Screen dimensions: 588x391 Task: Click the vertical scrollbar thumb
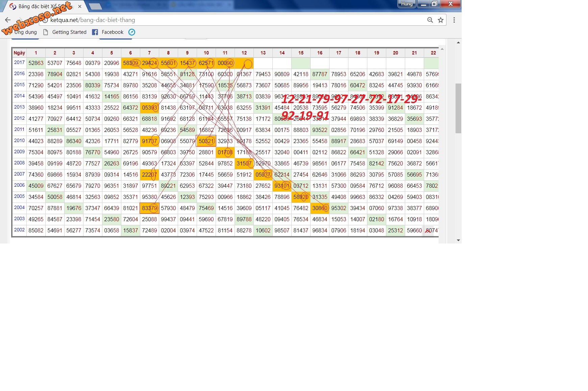click(458, 108)
